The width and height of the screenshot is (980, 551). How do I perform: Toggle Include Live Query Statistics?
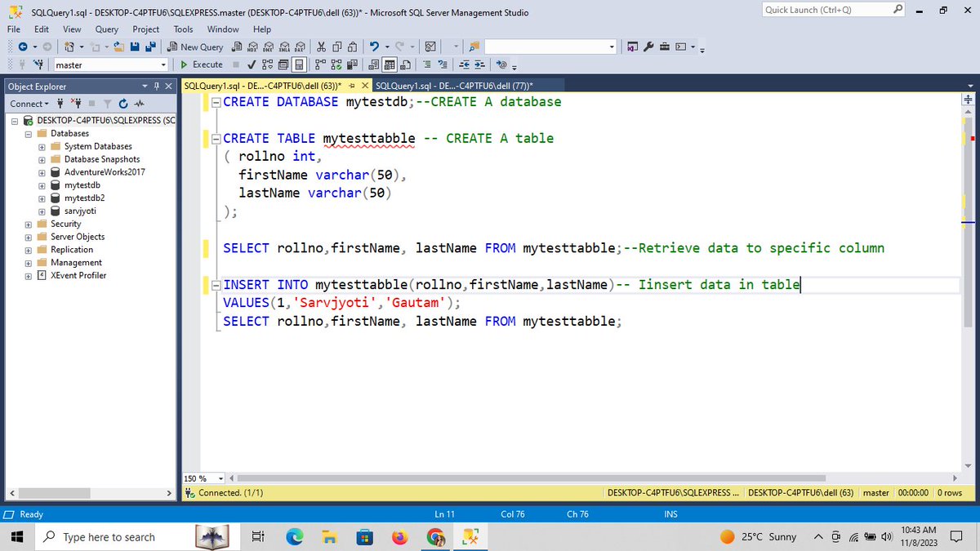pos(336,64)
